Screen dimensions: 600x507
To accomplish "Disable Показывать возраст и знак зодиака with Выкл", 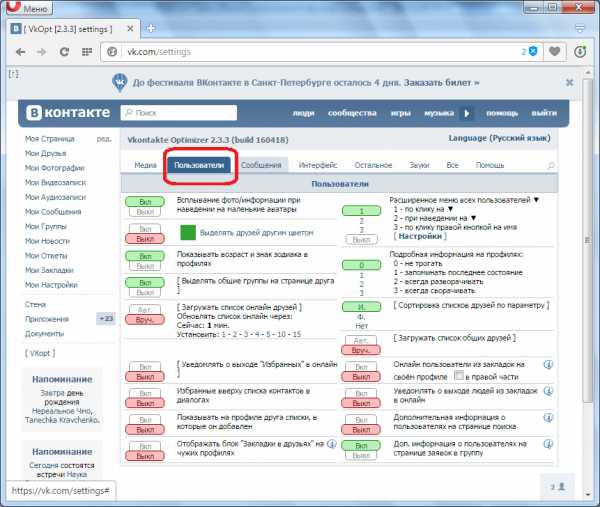I will click(x=145, y=266).
